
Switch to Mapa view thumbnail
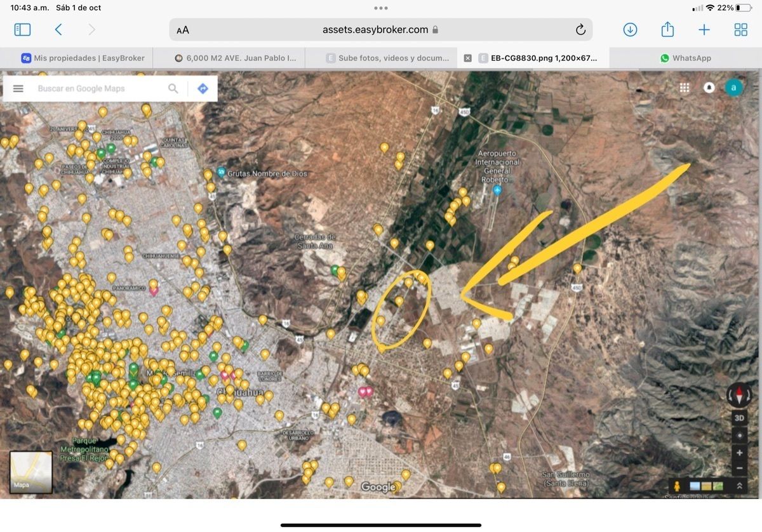tap(31, 472)
